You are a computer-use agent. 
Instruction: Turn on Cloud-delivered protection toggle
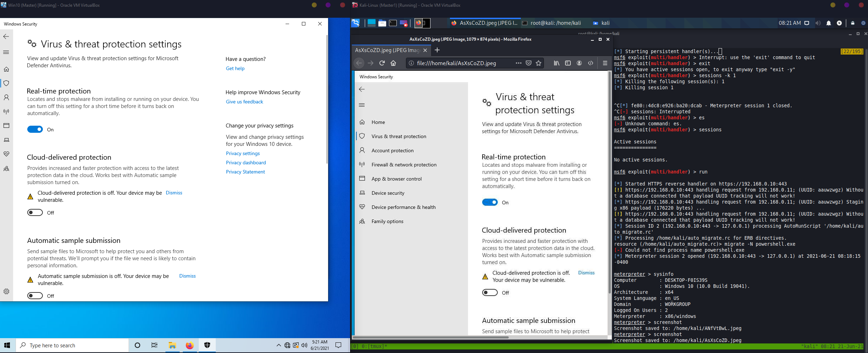35,212
